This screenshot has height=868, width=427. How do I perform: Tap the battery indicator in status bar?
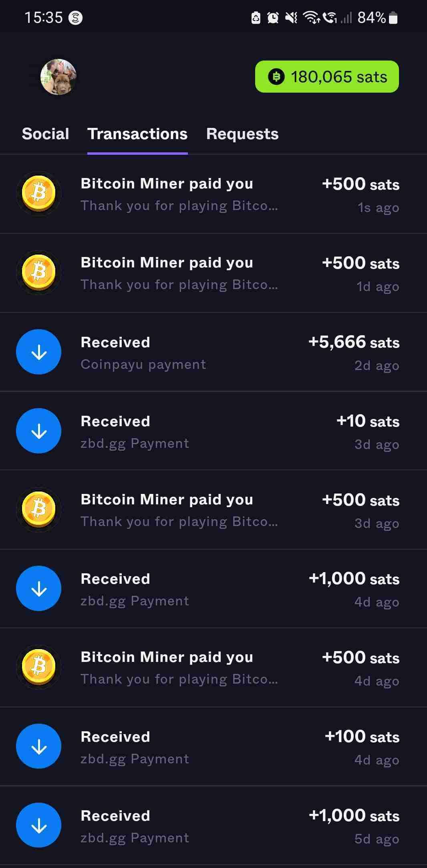[393, 18]
